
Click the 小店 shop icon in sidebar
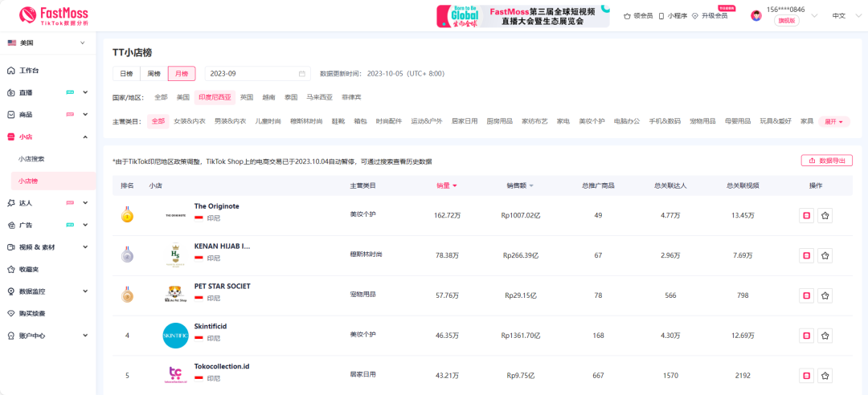click(x=11, y=136)
